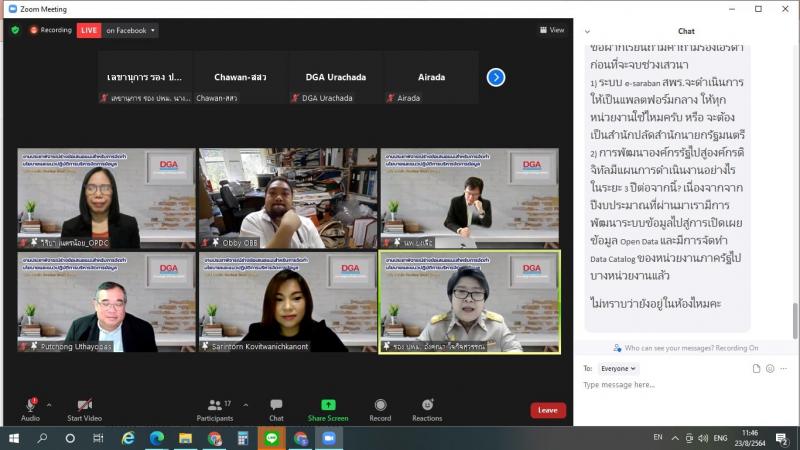Select the OPDC woman video tile
This screenshot has height=450, width=800.
pos(107,198)
